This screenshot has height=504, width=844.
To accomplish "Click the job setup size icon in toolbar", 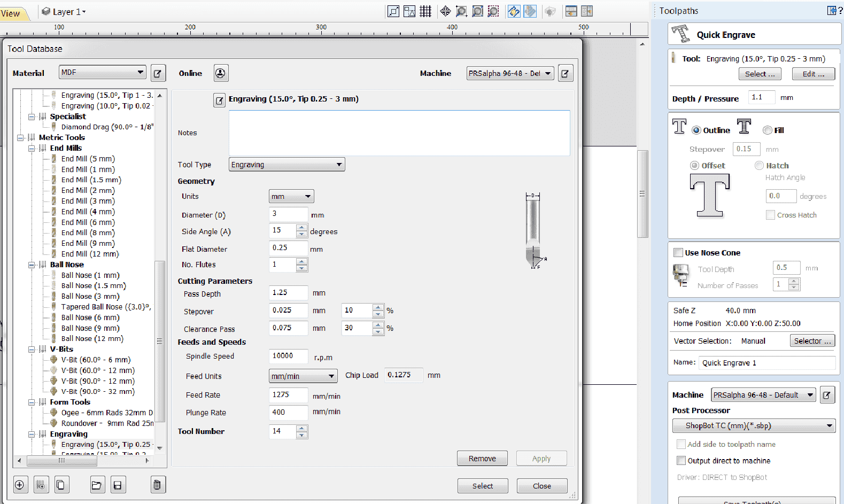I will coord(393,11).
